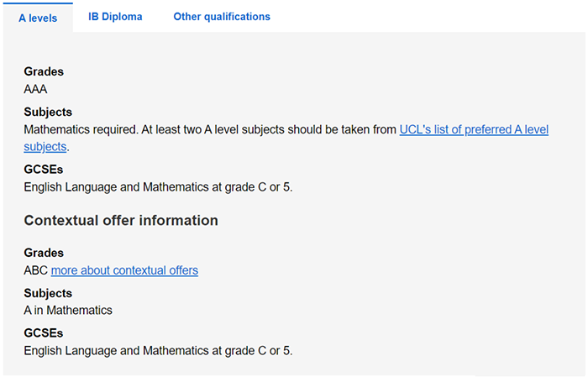This screenshot has width=588, height=377.
Task: Click the GCSE requirement text above 'Contextual offer information'
Action: point(158,186)
